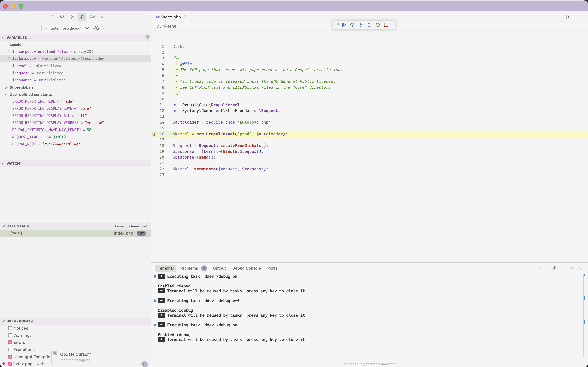
Task: Enable the Warnings breakpoint checkbox
Action: point(10,335)
